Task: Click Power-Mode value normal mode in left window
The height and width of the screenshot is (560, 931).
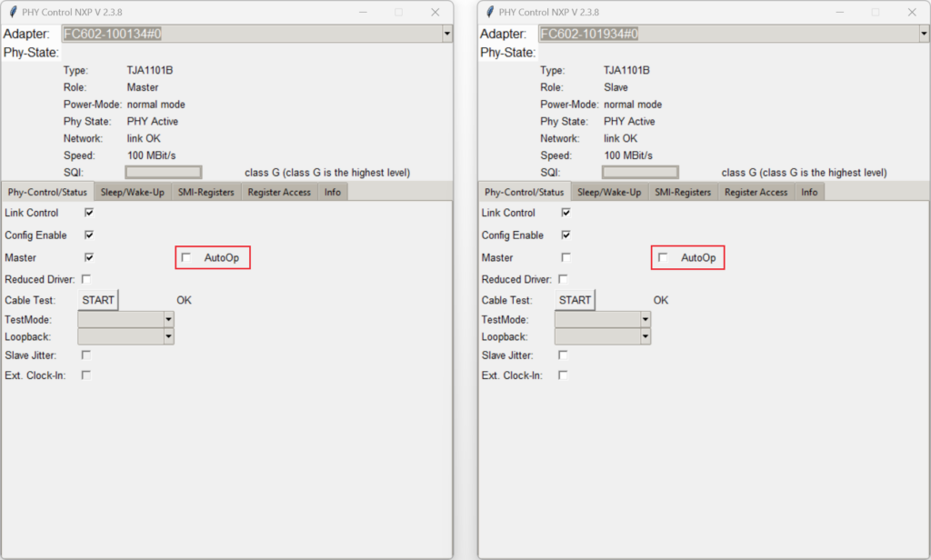Action: (156, 105)
